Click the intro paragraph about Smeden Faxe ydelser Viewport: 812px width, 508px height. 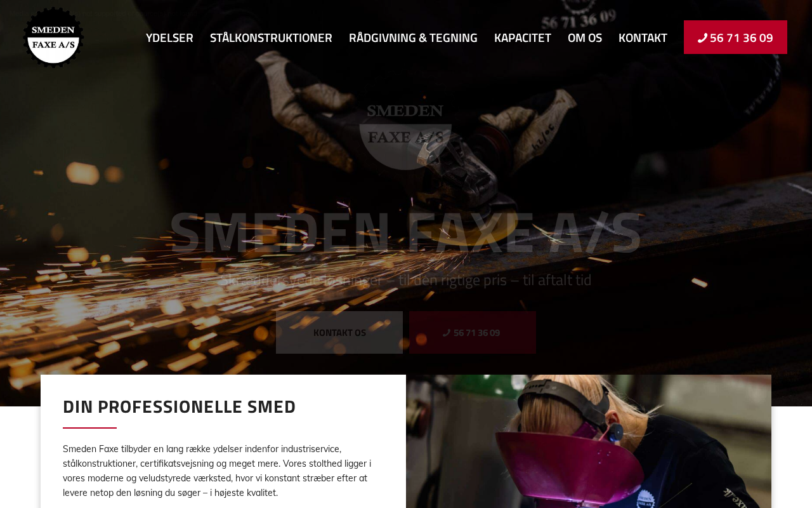[x=217, y=471]
